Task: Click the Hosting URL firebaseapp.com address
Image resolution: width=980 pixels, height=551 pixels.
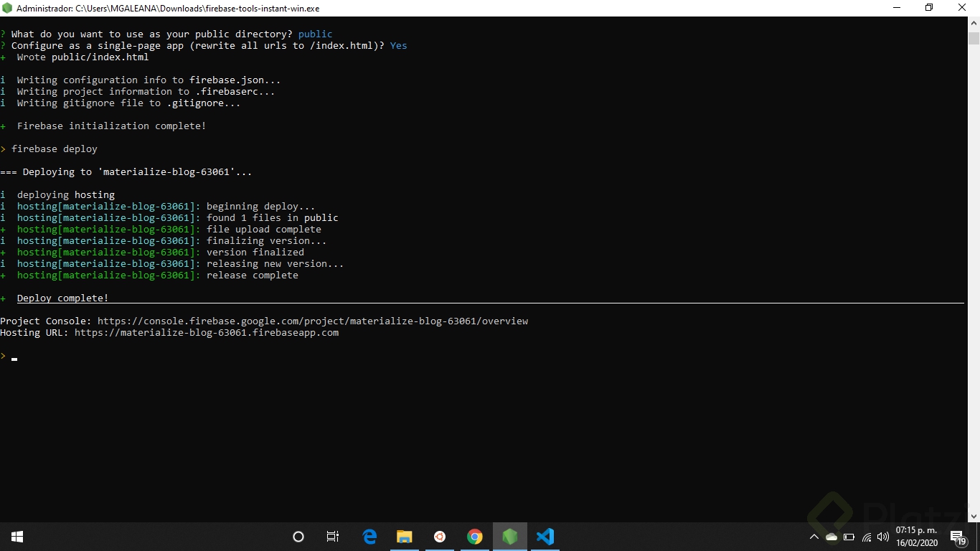Action: coord(207,332)
